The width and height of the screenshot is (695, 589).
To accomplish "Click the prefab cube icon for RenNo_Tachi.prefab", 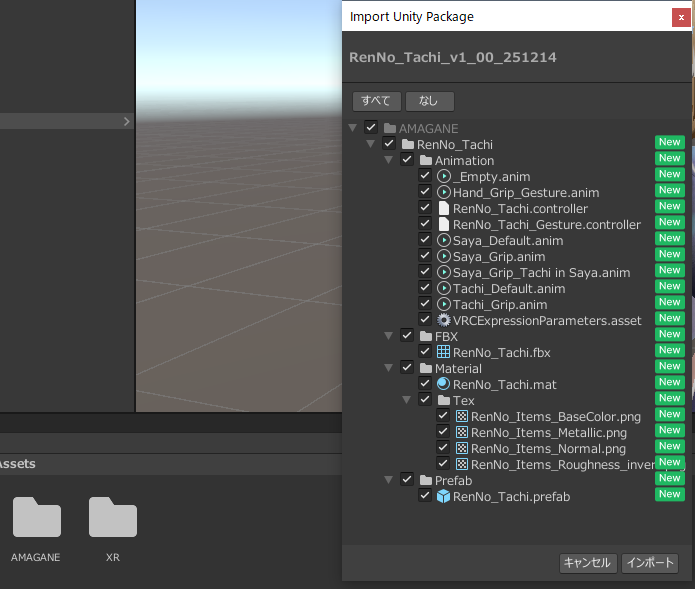I will tap(444, 496).
